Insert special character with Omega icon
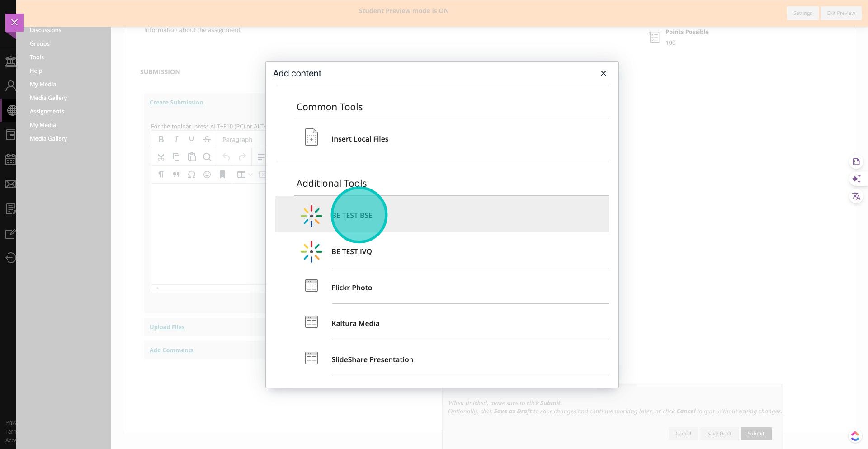 [192, 175]
